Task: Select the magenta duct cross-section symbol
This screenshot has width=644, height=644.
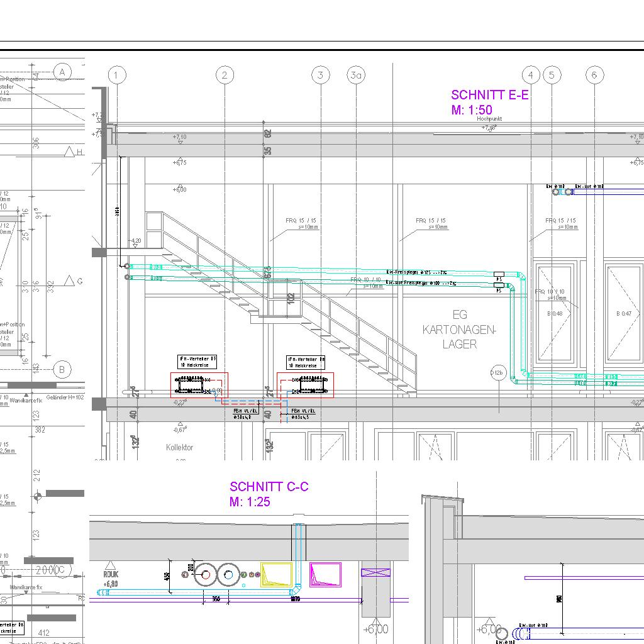Action: tap(325, 574)
